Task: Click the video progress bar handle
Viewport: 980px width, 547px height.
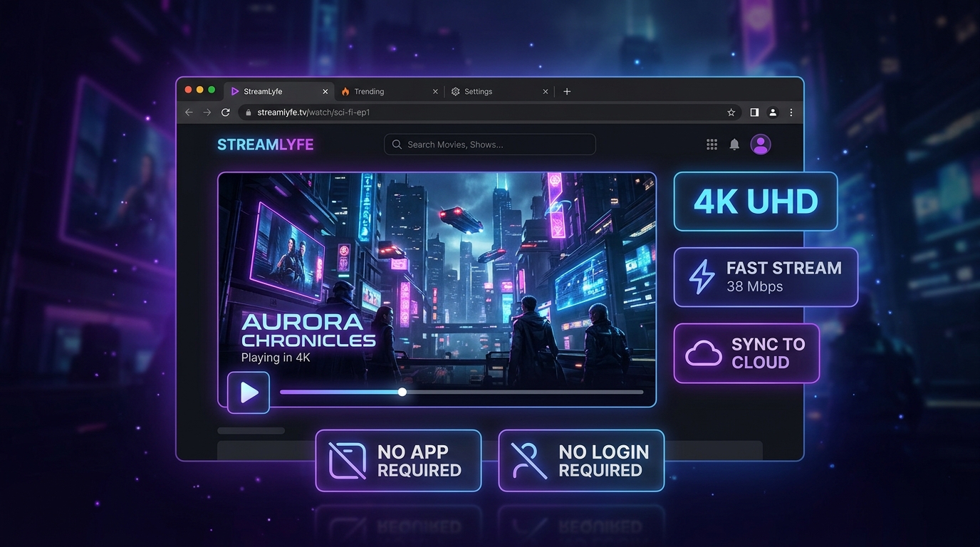Action: (402, 392)
